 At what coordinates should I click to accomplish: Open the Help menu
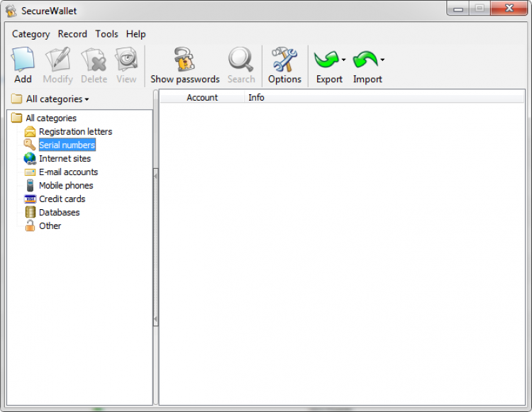[x=135, y=34]
